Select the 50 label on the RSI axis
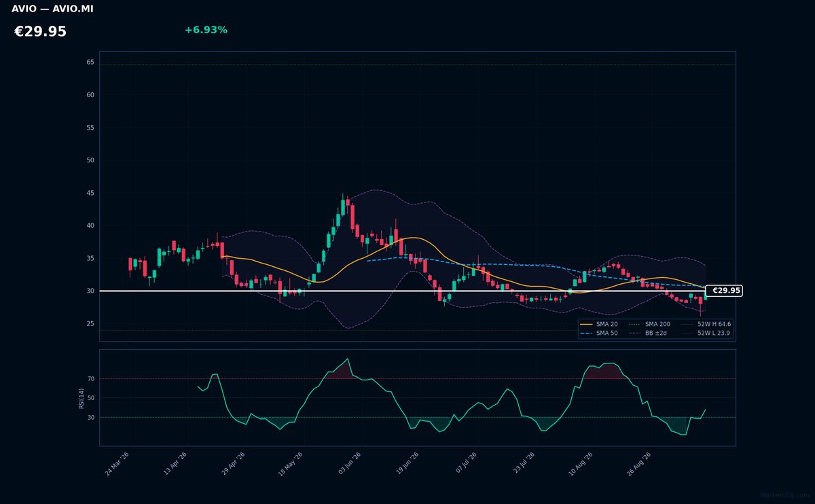This screenshot has height=504, width=815. [91, 398]
